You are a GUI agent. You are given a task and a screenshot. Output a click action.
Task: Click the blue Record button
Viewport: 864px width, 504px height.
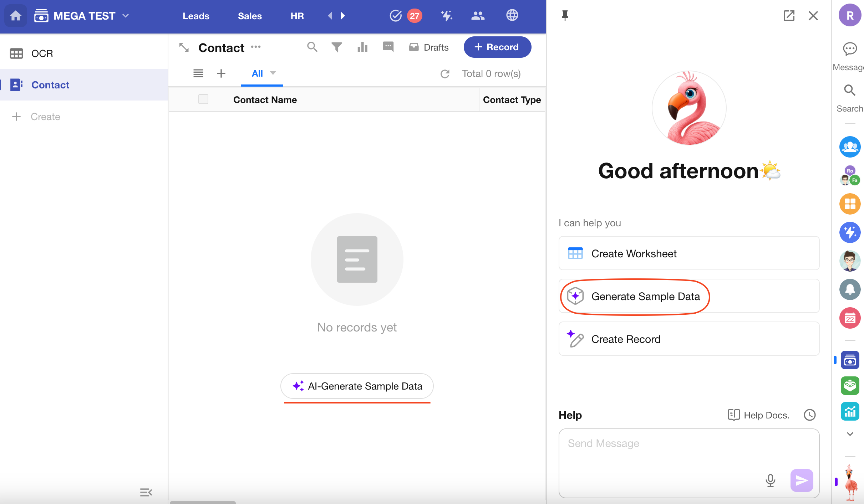tap(497, 47)
